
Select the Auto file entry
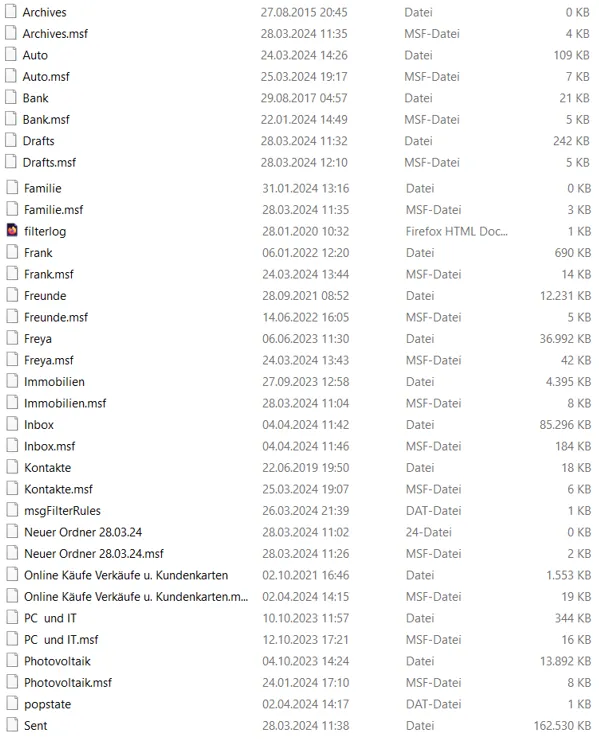pos(299,55)
